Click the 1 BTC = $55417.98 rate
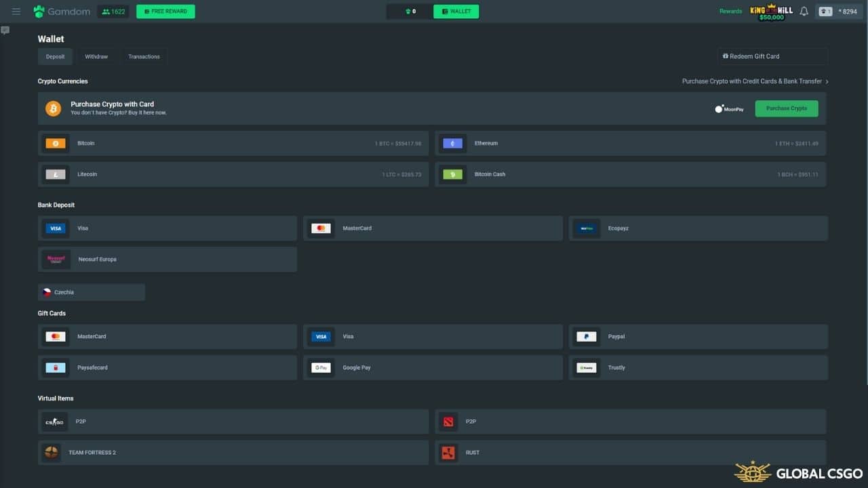This screenshot has width=868, height=488. pyautogui.click(x=398, y=144)
